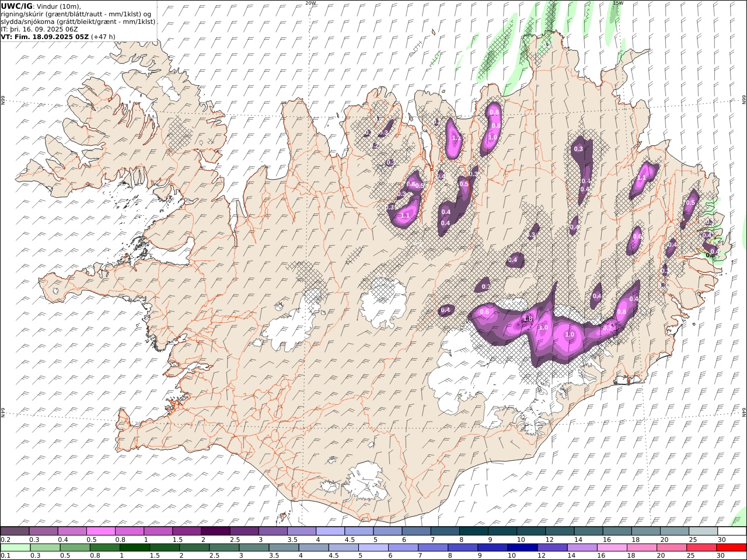Click the 'slydda/snjókoma (grátt/bleikt/grænt' legend line
The width and height of the screenshot is (747, 560).
(78, 21)
